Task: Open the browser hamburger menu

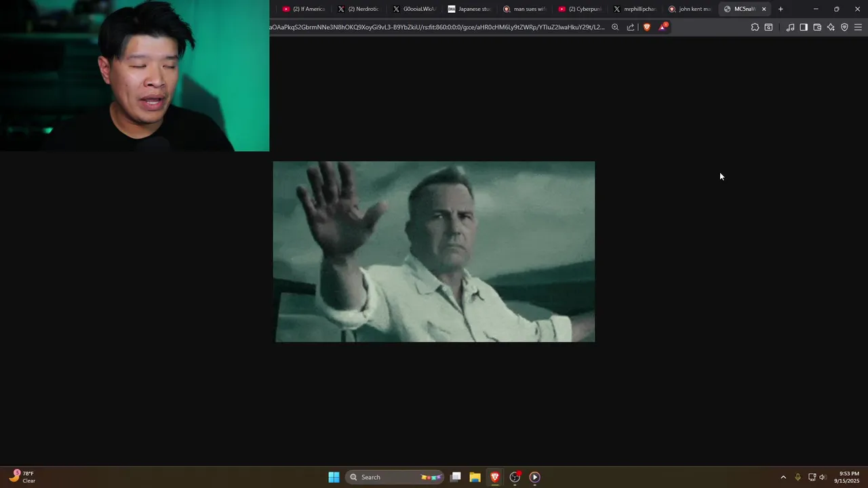Action: 858,27
